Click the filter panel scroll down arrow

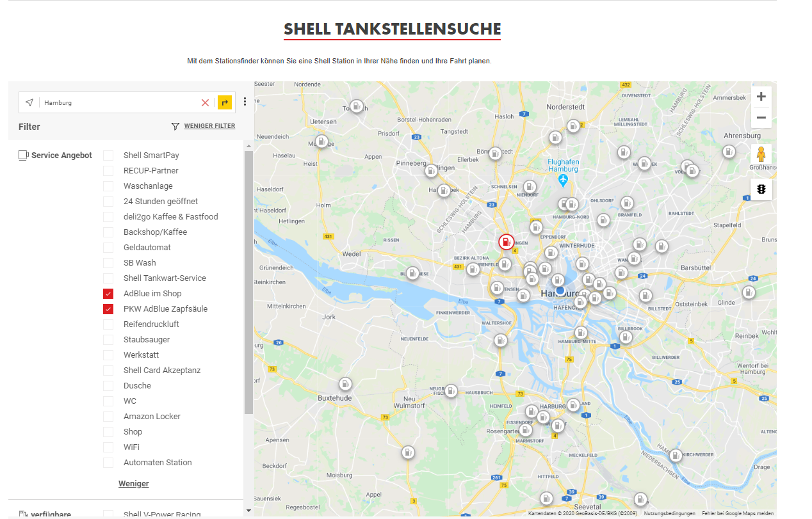[x=248, y=511]
